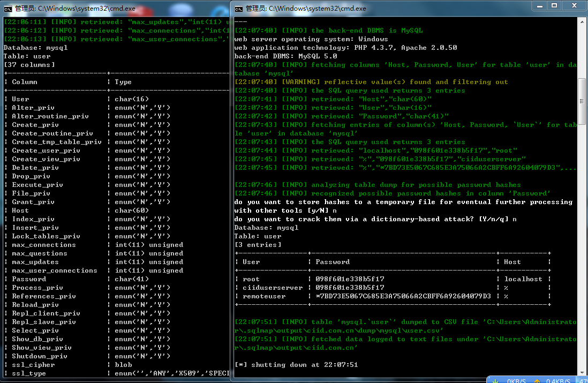Click the 'Password' column name in left window
The height and width of the screenshot is (383, 588).
(x=29, y=279)
